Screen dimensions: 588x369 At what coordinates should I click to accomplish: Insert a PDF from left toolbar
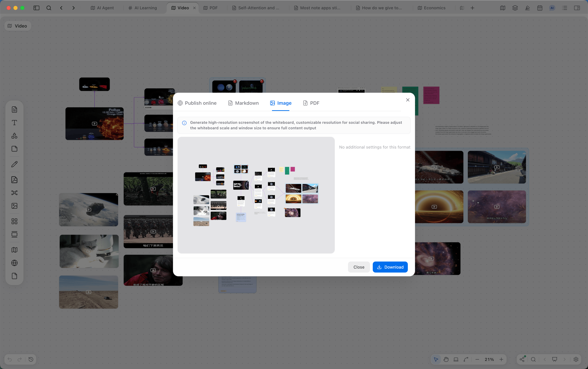14,180
